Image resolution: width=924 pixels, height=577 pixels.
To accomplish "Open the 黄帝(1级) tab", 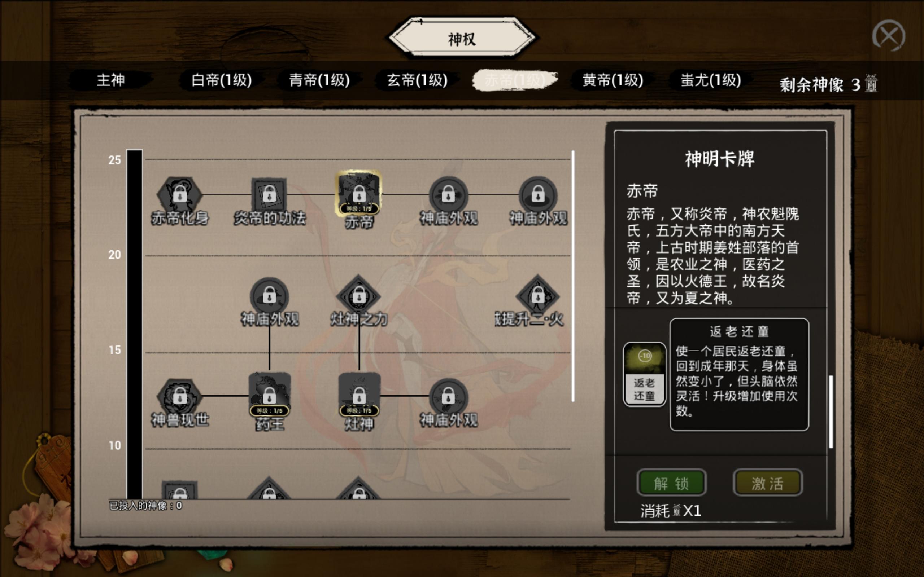I will coord(613,80).
